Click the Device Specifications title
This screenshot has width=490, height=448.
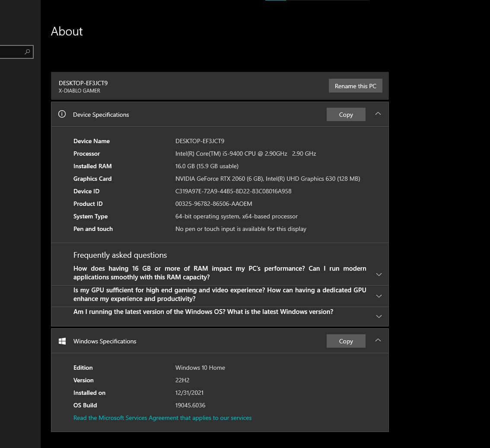click(101, 115)
